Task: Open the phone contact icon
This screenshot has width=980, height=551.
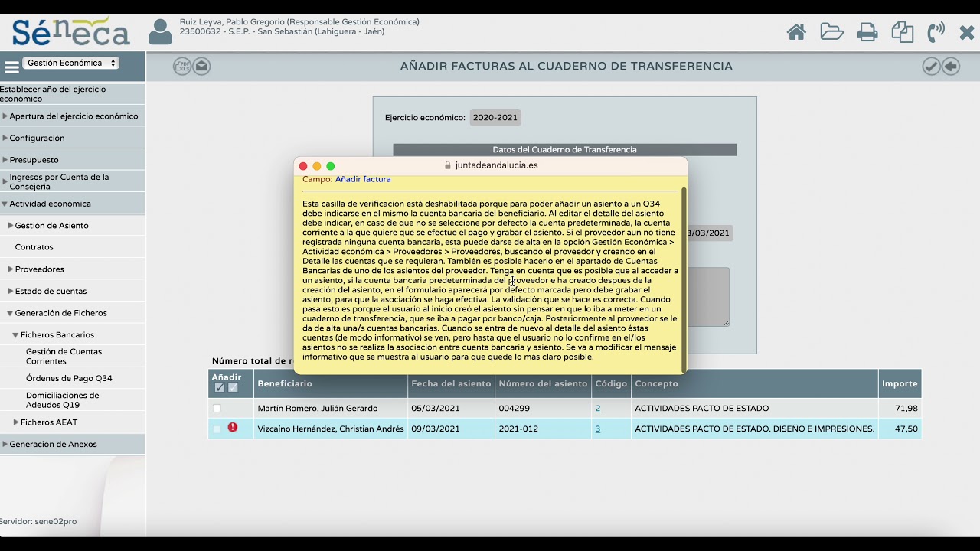Action: click(x=936, y=32)
